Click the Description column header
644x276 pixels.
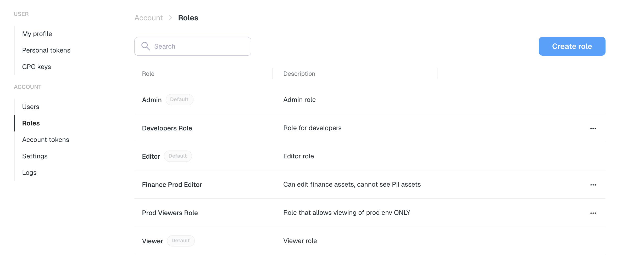click(x=299, y=74)
